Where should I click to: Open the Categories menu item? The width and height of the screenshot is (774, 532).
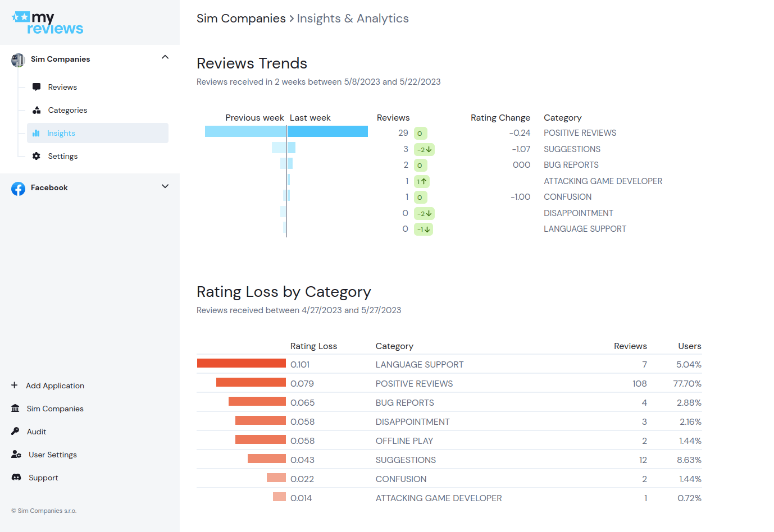coord(67,110)
